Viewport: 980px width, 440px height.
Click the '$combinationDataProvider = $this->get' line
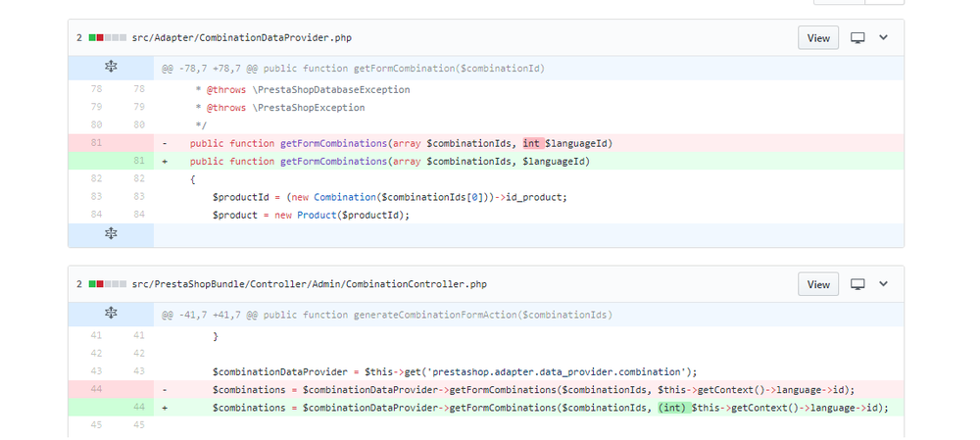point(455,371)
